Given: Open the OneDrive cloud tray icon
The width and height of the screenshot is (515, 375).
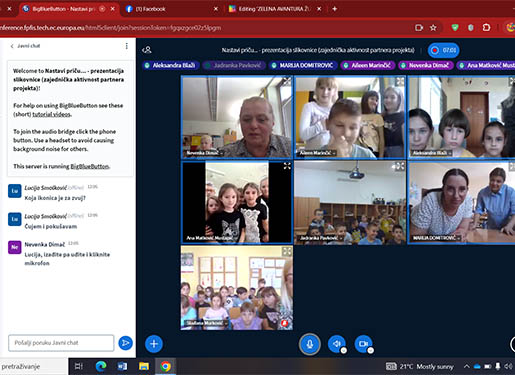Looking at the screenshot, I should point(477,367).
